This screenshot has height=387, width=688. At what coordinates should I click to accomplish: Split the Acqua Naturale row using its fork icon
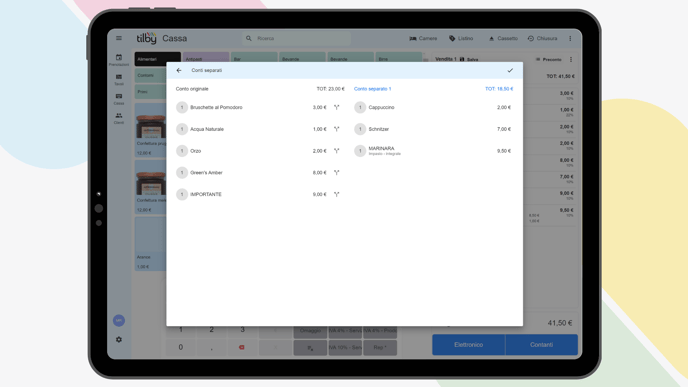click(337, 129)
